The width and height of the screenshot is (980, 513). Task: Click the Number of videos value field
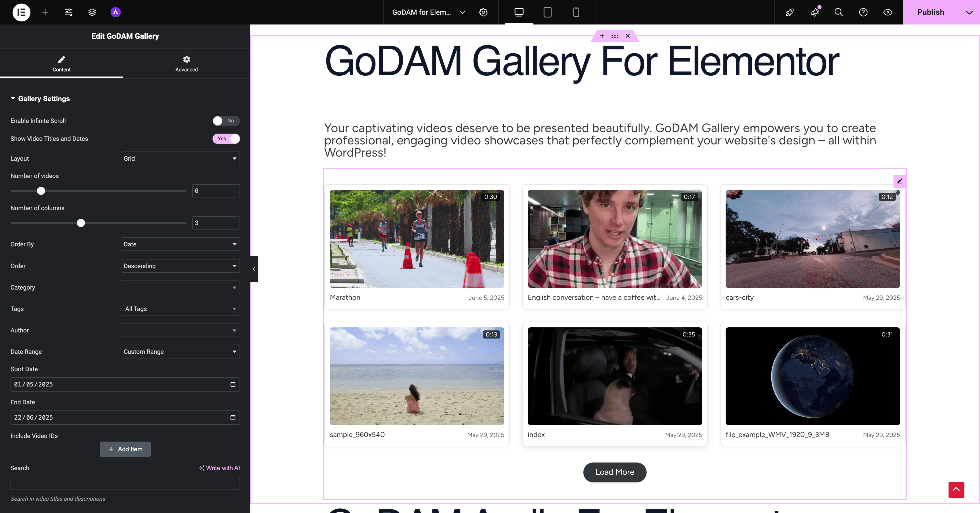[216, 191]
